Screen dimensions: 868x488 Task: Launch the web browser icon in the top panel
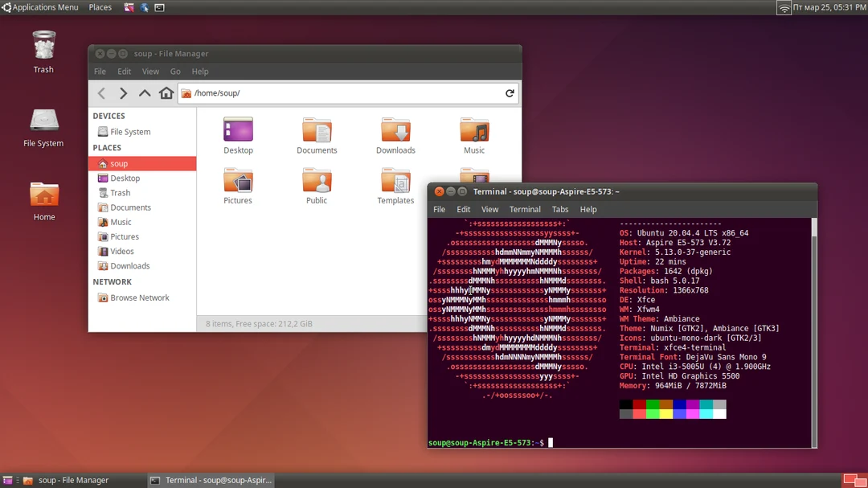click(x=145, y=7)
